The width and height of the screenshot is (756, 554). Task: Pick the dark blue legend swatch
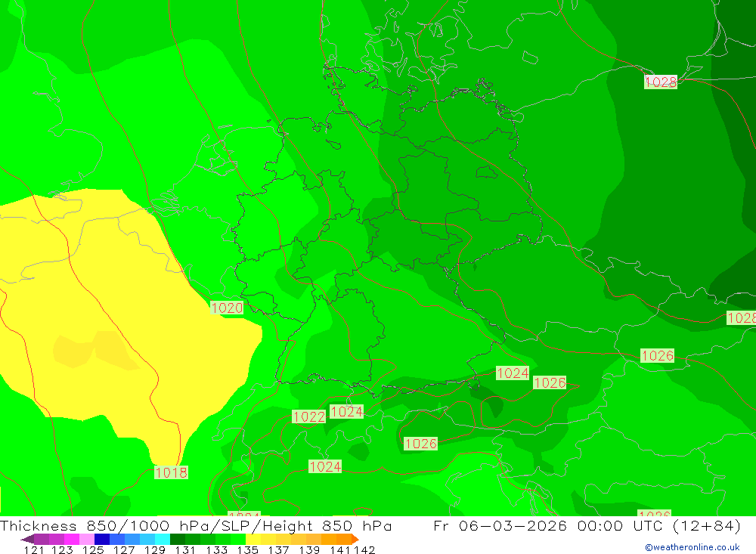(102, 539)
